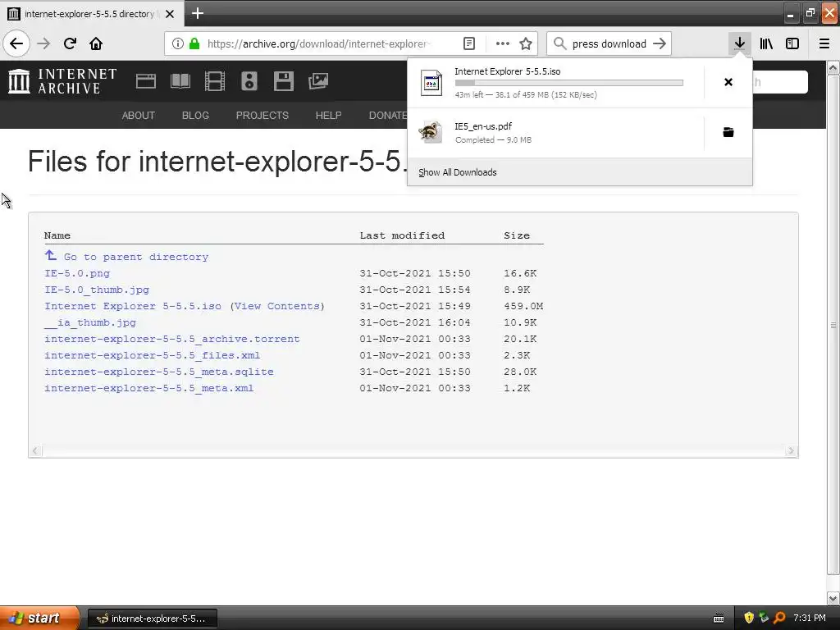Viewport: 840px width, 630px height.
Task: Open page actions three-dot menu
Action: point(503,43)
